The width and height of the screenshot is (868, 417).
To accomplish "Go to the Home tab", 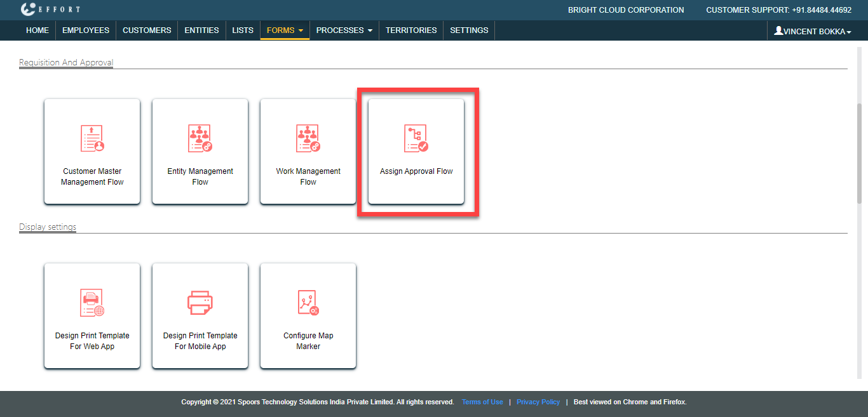I will click(37, 30).
